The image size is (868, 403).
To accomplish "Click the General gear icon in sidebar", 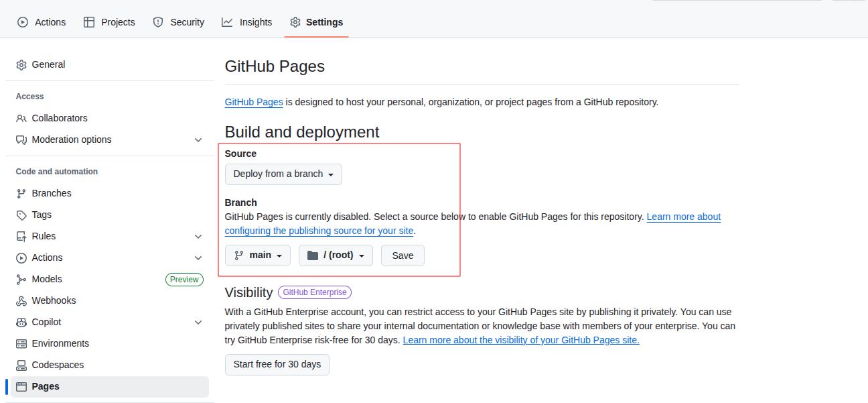I will click(21, 65).
